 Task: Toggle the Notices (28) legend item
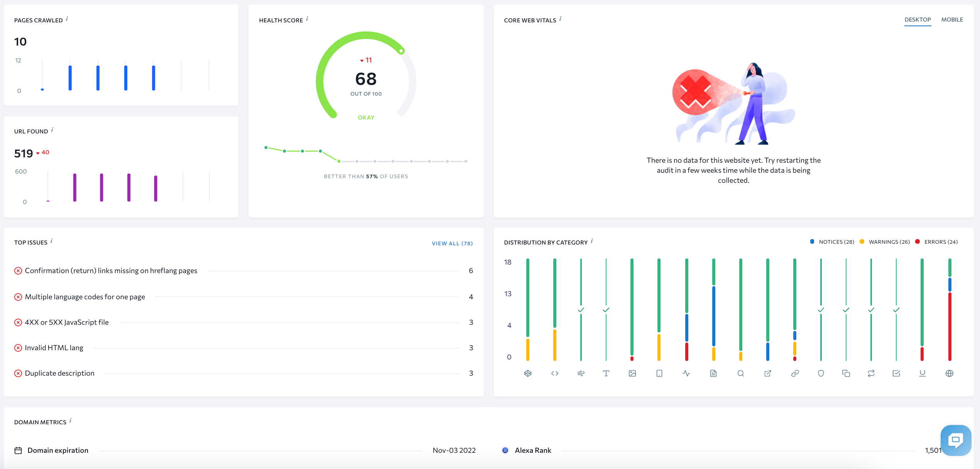point(832,242)
